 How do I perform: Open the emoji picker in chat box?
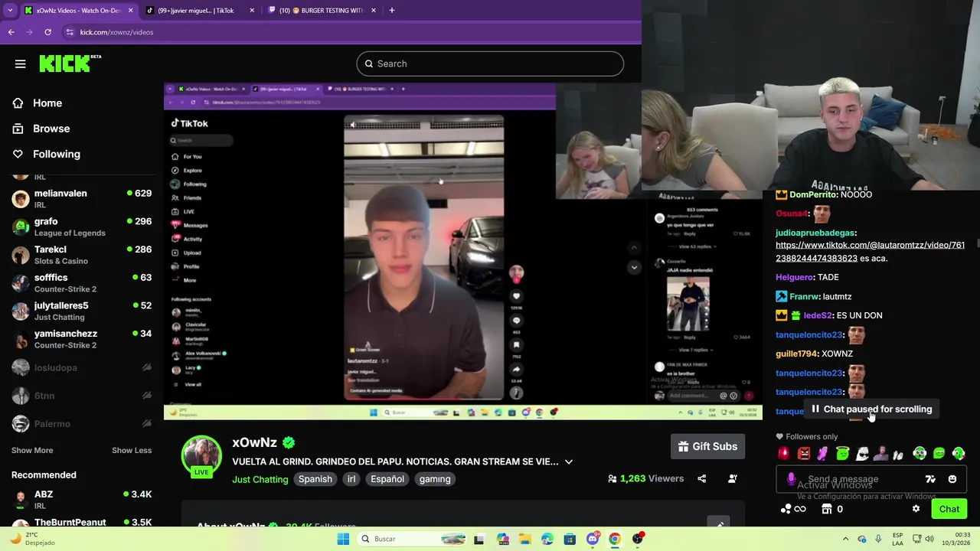[x=952, y=479]
